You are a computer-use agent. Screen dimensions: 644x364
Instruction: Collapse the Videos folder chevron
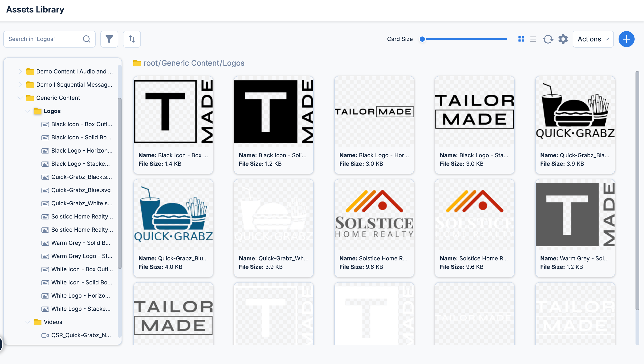[28, 322]
